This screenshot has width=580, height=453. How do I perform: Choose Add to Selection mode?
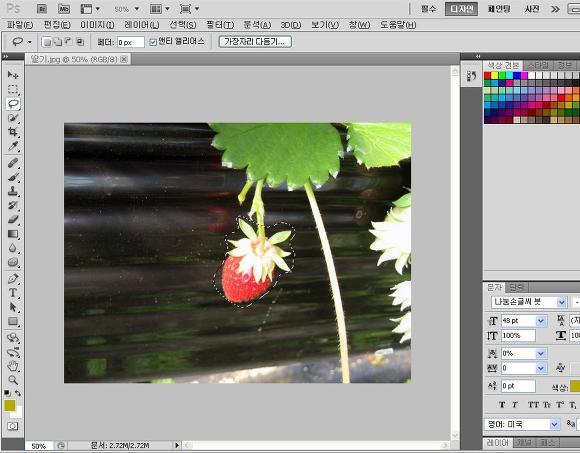58,42
